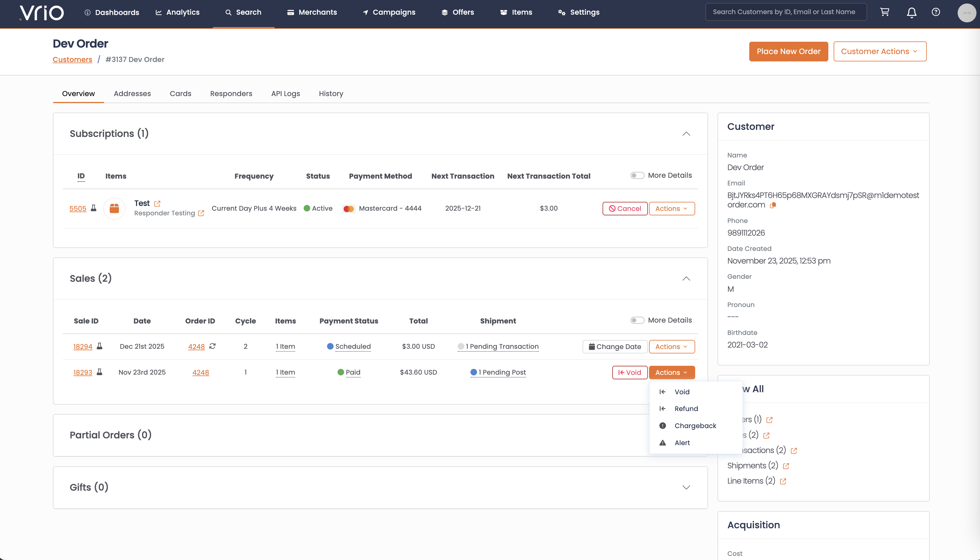Toggle More Details in Subscriptions table
Image resolution: width=980 pixels, height=560 pixels.
click(x=637, y=175)
